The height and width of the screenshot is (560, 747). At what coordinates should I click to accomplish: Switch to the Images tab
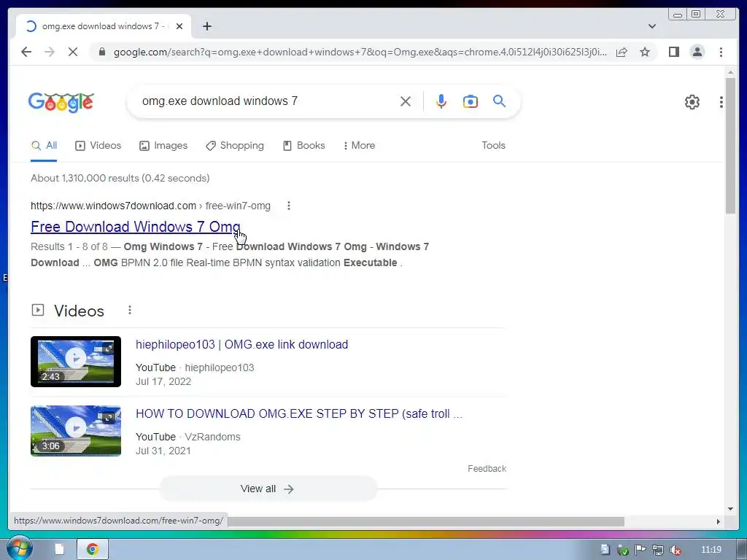click(x=163, y=146)
